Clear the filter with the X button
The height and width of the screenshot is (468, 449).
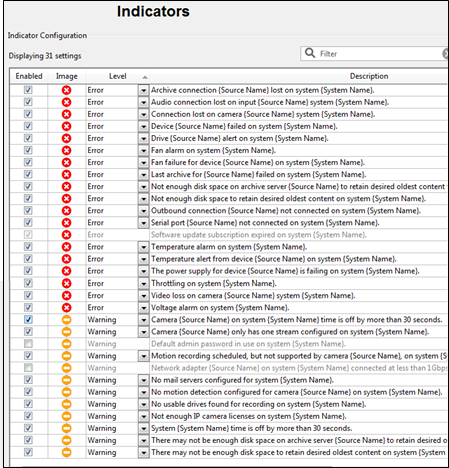point(445,54)
